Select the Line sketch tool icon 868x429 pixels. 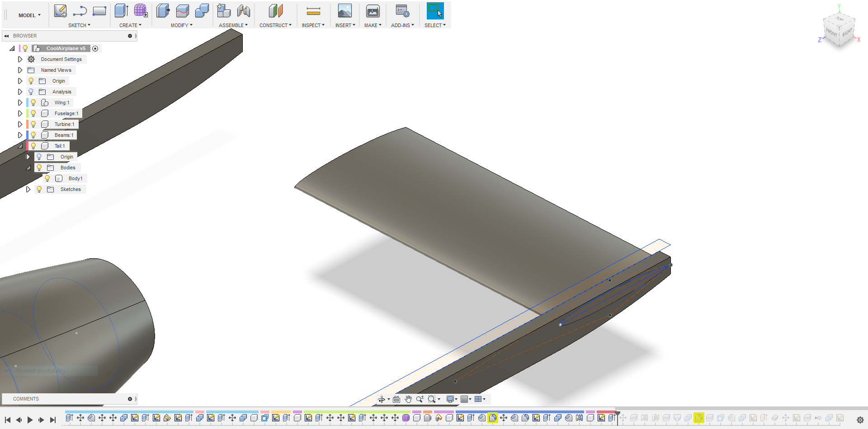coord(80,11)
